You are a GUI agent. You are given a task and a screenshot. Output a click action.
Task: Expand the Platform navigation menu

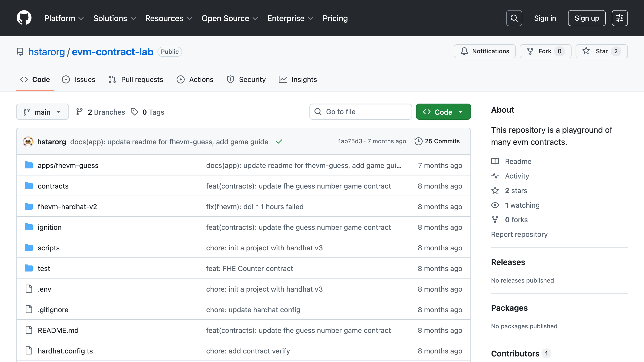coord(64,18)
